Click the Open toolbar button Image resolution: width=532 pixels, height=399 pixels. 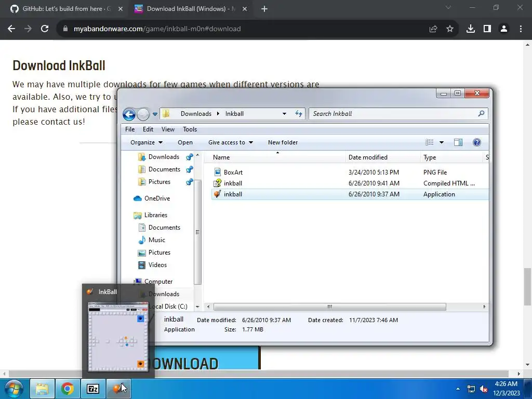click(185, 142)
